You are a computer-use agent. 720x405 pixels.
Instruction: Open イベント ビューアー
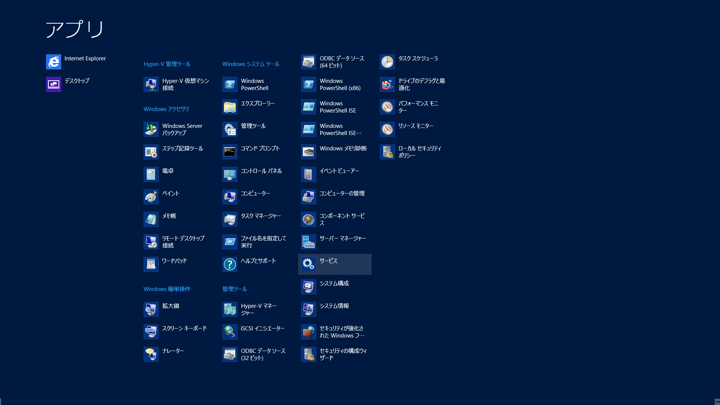[335, 174]
